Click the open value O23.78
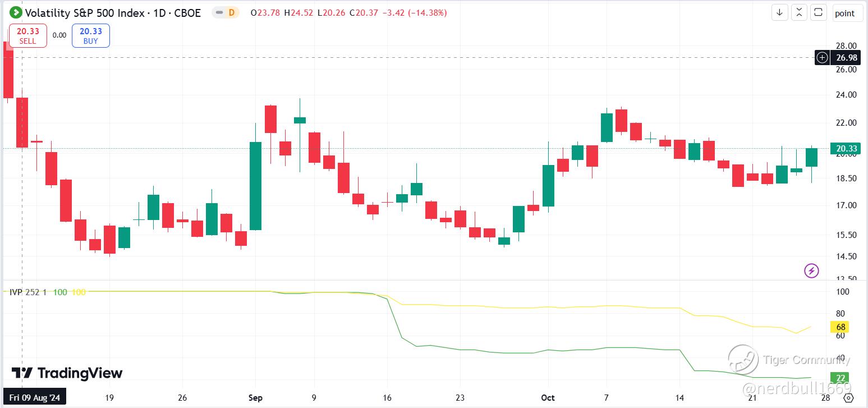Viewport: 868px width, 408px height. point(265,12)
